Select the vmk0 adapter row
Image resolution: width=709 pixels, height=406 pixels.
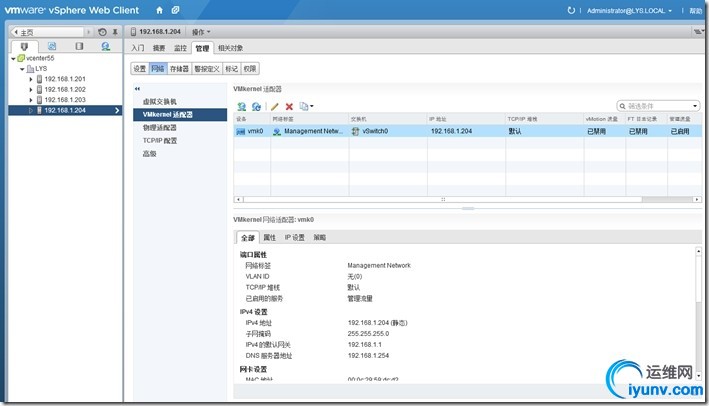[467, 131]
